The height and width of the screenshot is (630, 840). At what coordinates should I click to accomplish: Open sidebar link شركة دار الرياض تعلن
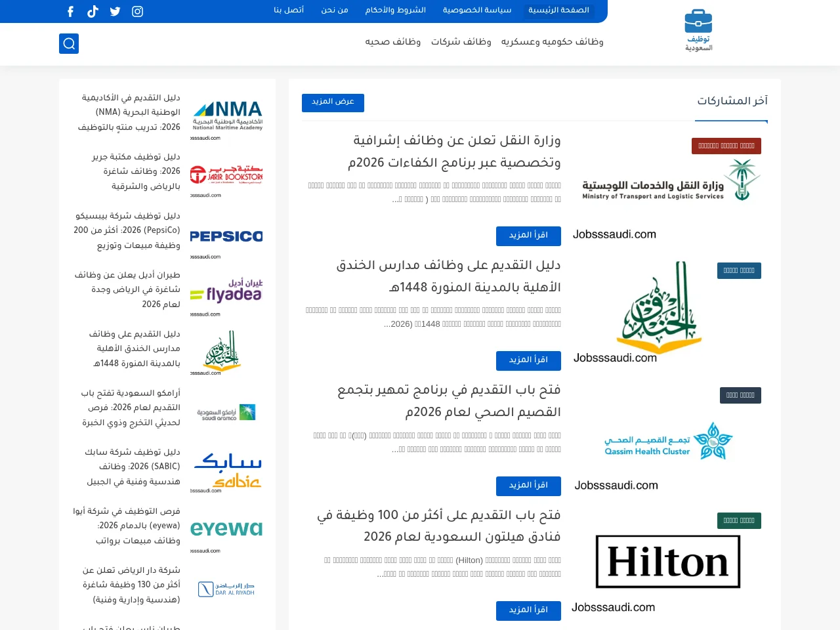(x=131, y=585)
